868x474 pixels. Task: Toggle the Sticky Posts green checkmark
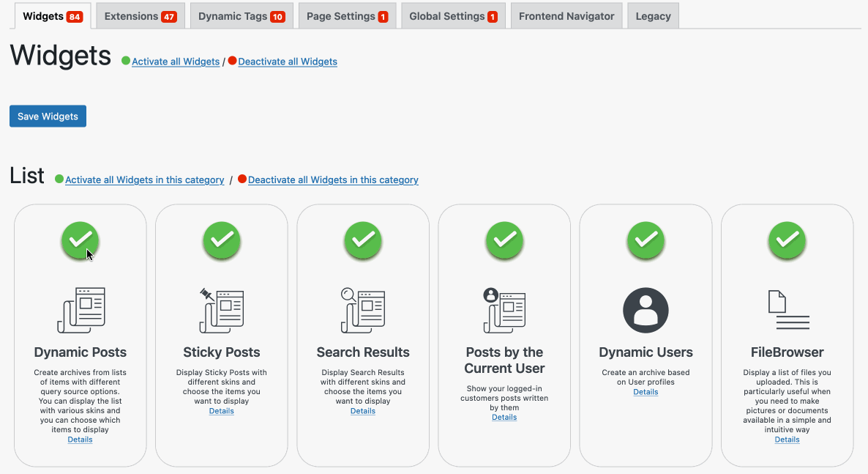222,240
